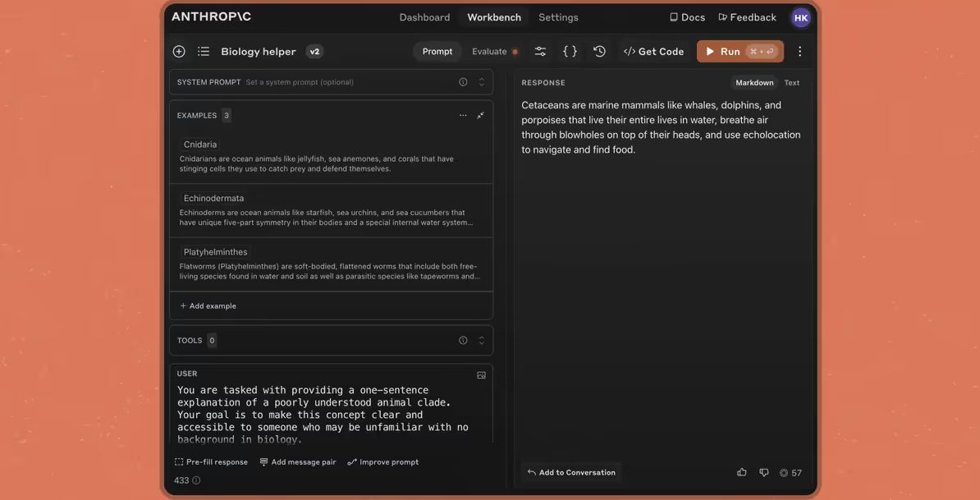Expand the Tools section
This screenshot has width=980, height=500.
point(481,341)
